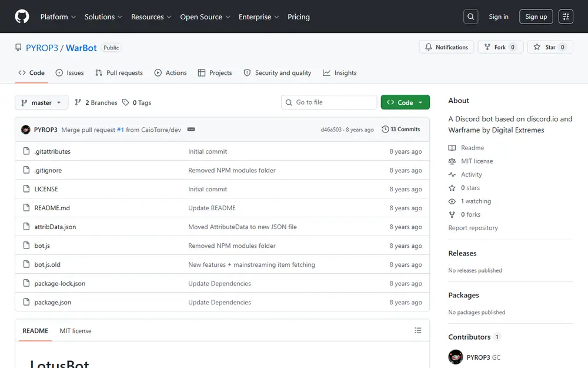Expand the Platform menu

click(58, 17)
